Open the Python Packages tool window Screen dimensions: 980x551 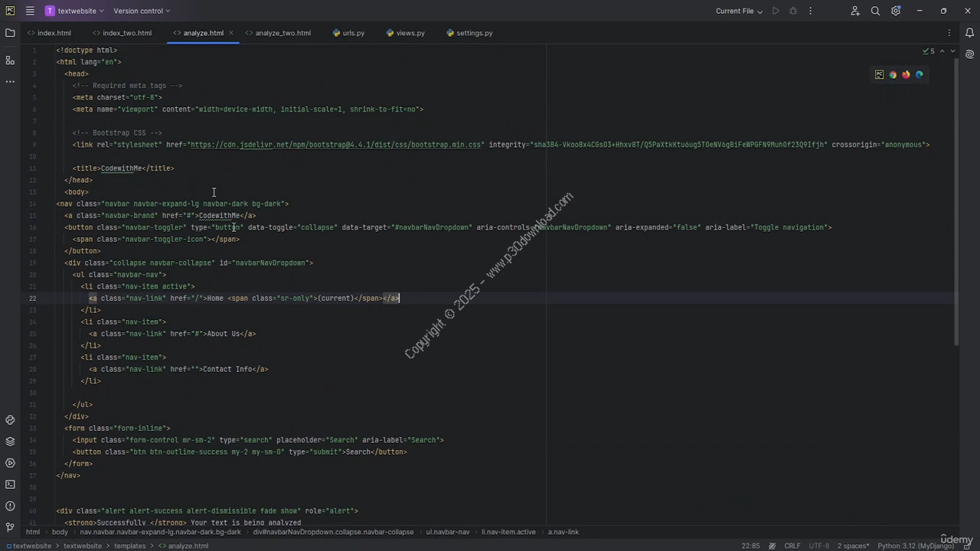coord(10,420)
